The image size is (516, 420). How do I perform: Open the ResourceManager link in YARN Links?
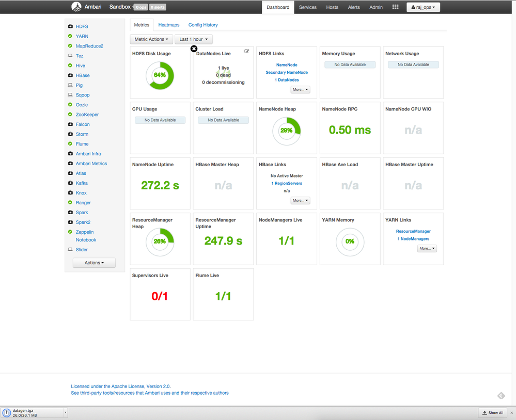(413, 231)
